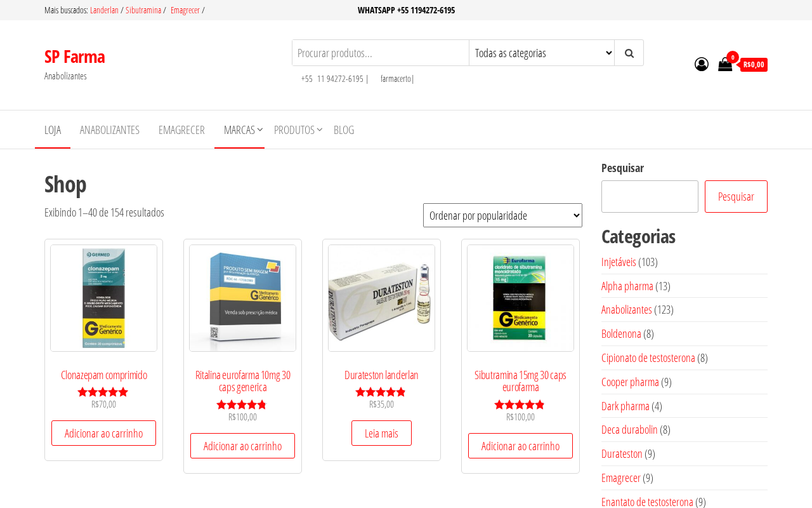This screenshot has width=812, height=508.
Task: Open the ANABOLIZANTES menu item
Action: [110, 130]
